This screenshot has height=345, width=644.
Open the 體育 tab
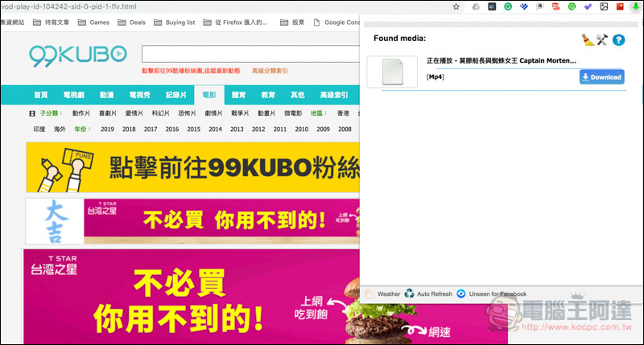[238, 95]
